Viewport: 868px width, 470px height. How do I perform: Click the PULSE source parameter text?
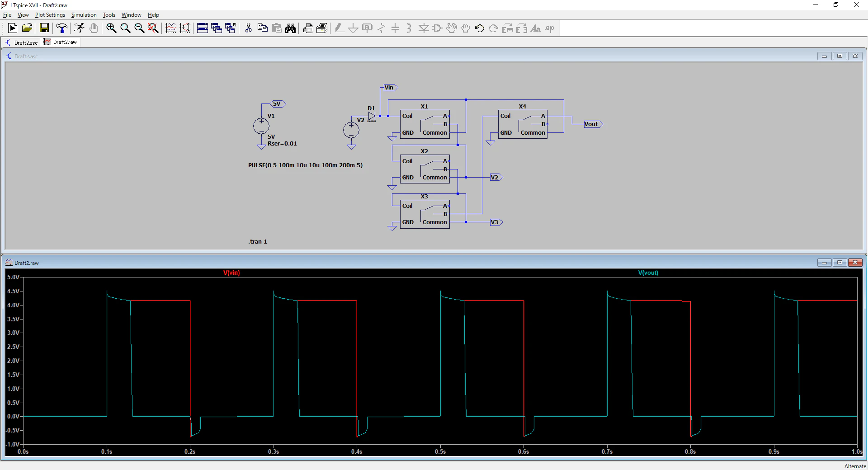tap(305, 165)
